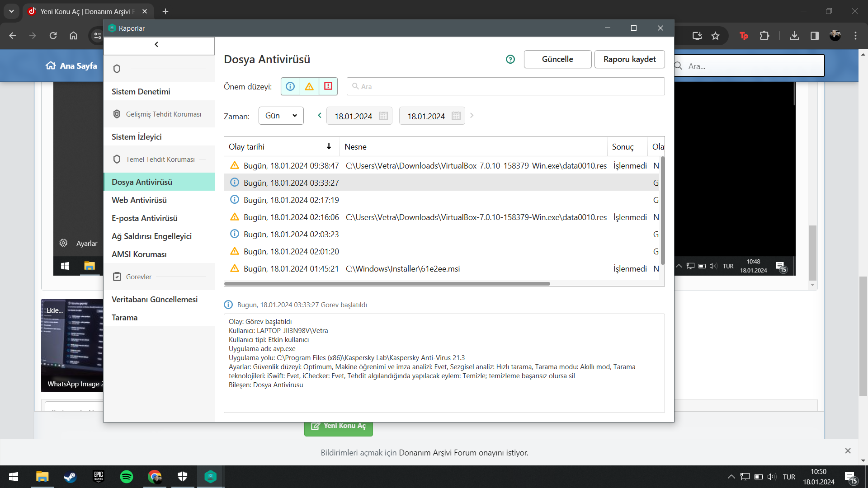
Task: Toggle the warning importance filter
Action: [x=309, y=86]
